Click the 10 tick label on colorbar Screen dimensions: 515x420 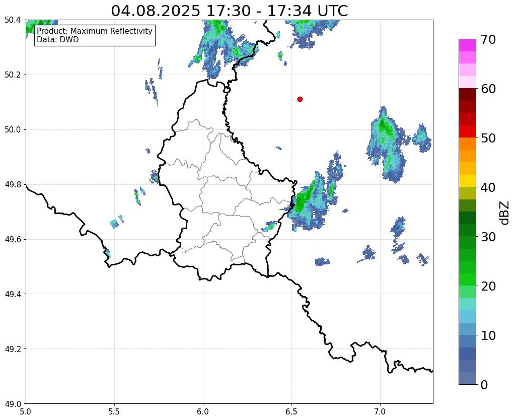click(x=488, y=335)
